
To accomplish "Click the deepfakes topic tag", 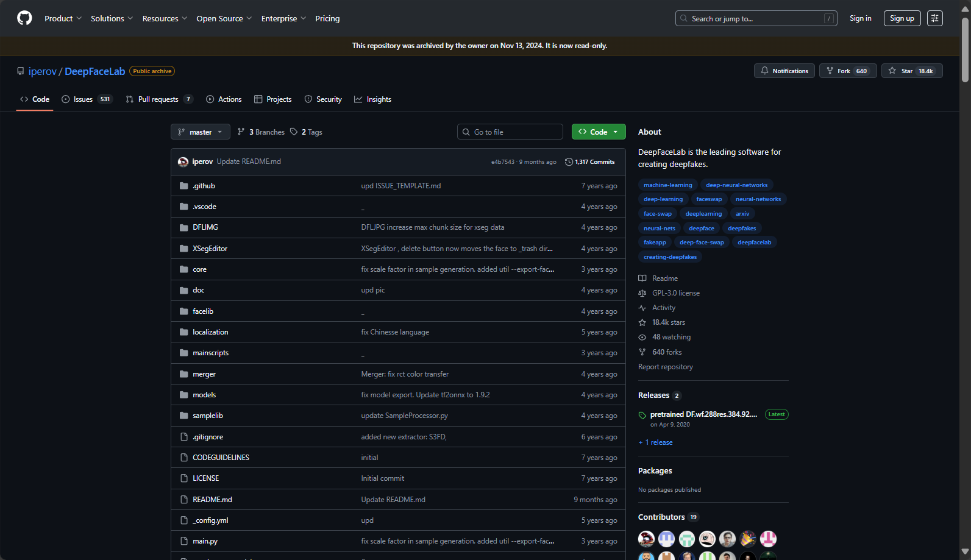I will point(742,229).
